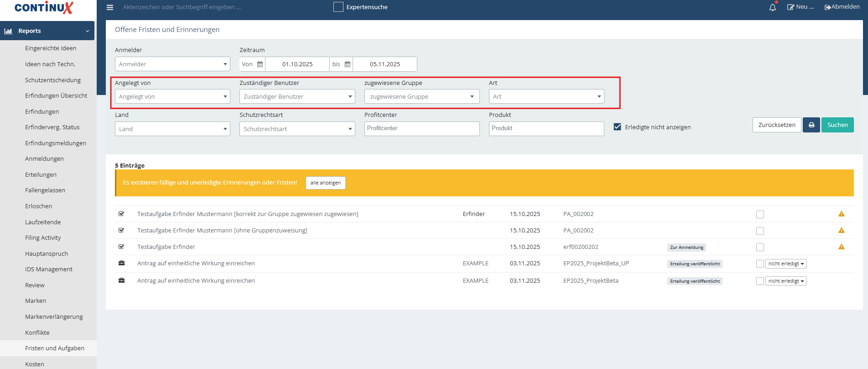This screenshot has width=868, height=369.
Task: Enable the Expertensuche checkbox
Action: pos(338,7)
